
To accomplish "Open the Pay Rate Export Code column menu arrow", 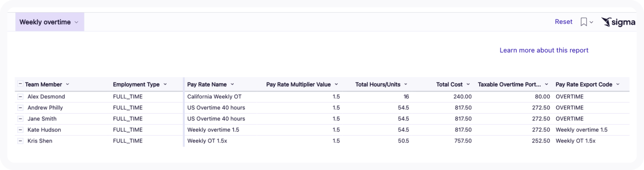I will (618, 84).
